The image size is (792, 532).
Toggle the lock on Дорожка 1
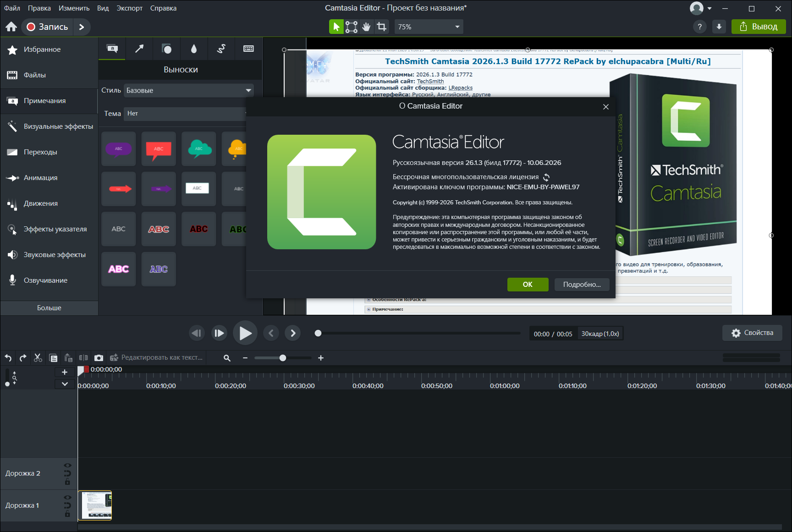point(67,514)
